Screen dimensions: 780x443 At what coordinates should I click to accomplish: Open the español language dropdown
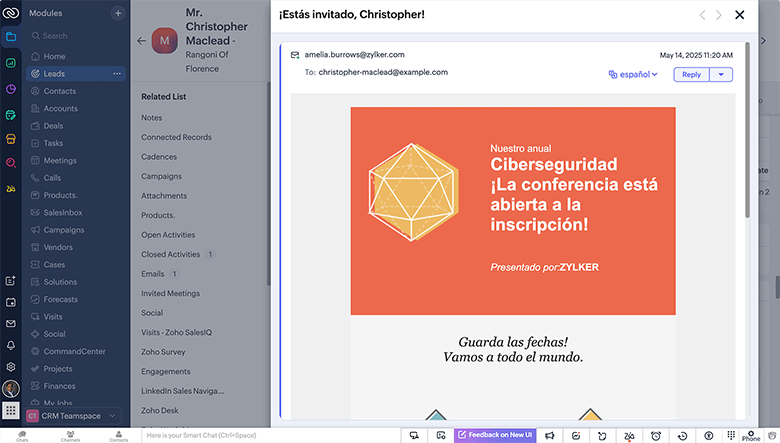633,75
